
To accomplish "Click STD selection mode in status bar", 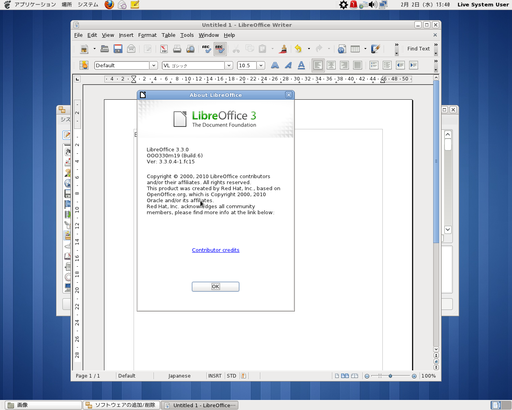I will pyautogui.click(x=231, y=376).
